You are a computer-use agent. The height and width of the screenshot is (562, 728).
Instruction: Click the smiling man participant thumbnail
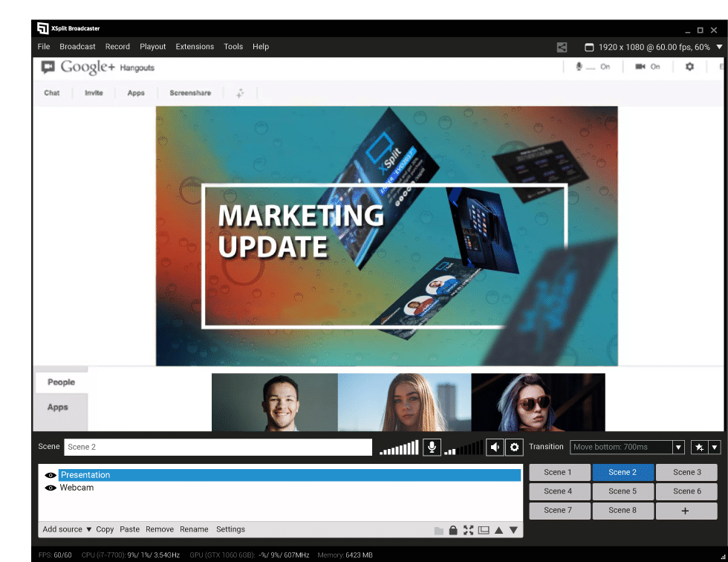pyautogui.click(x=275, y=402)
